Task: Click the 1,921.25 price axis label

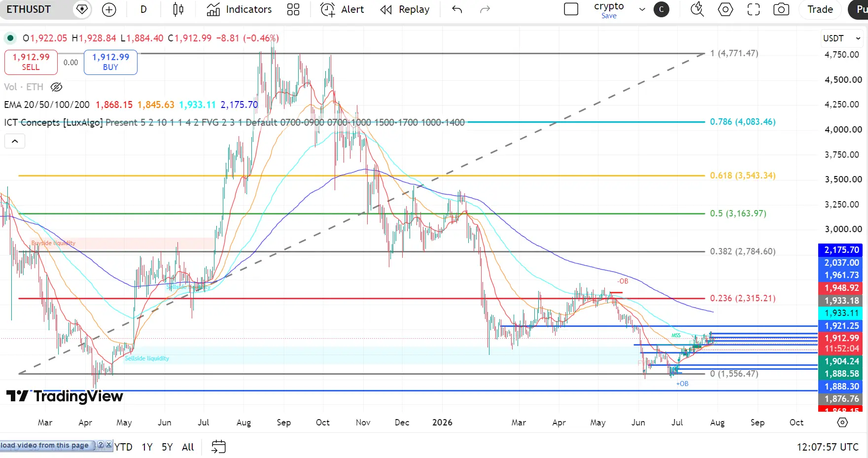Action: coord(841,326)
